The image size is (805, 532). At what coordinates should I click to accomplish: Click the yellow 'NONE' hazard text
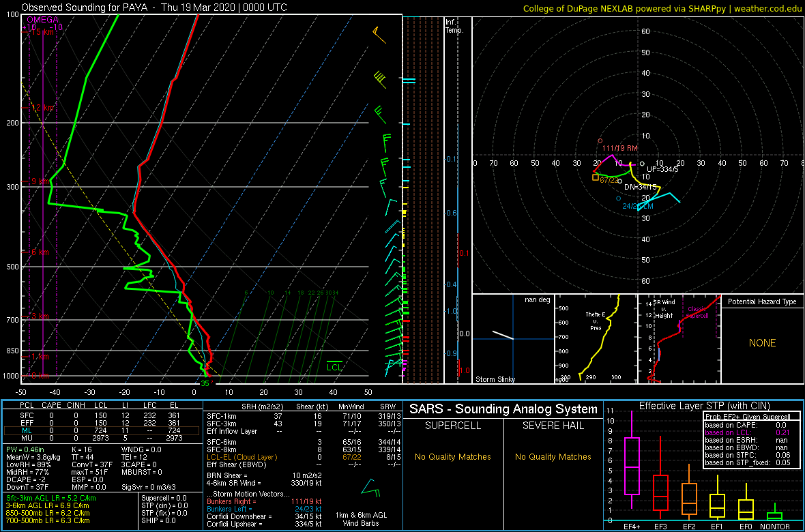762,343
